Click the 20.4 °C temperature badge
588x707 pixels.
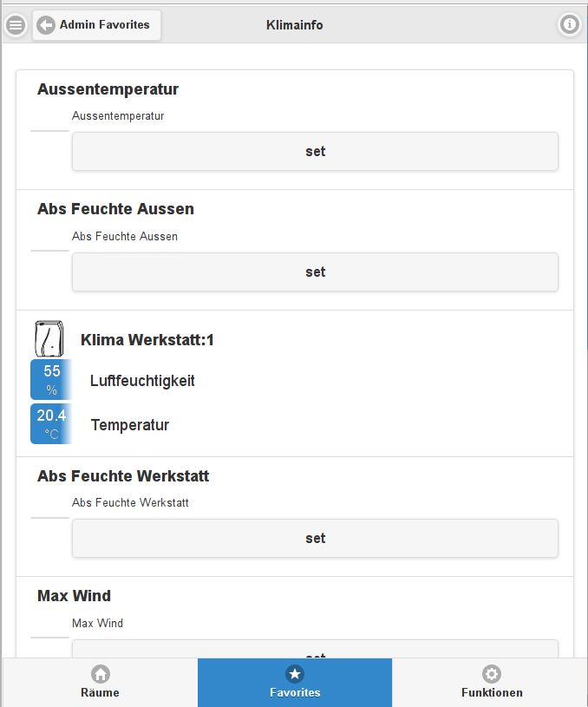(x=51, y=424)
